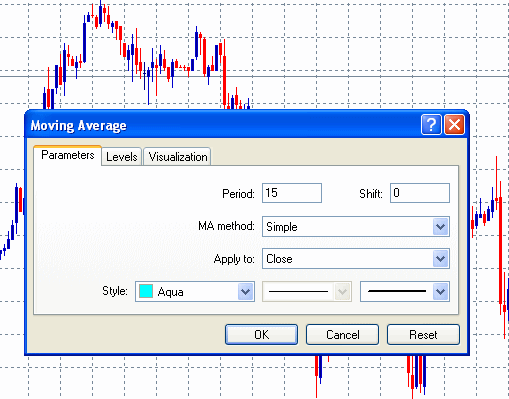Click into the Period input field
The width and height of the screenshot is (509, 399).
[292, 193]
